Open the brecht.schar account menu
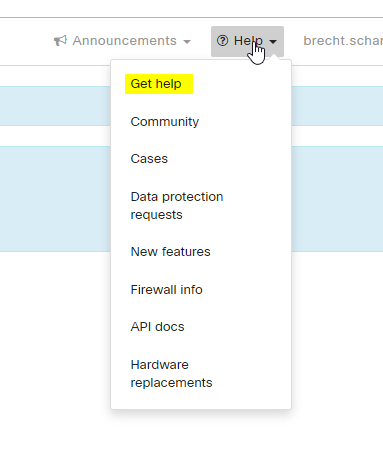The height and width of the screenshot is (450, 383). click(x=343, y=41)
